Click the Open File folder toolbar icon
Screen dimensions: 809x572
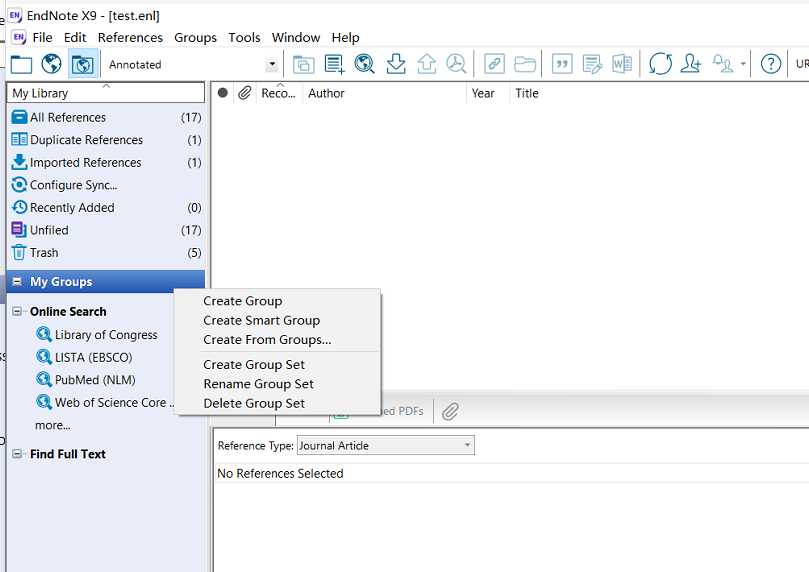point(525,64)
